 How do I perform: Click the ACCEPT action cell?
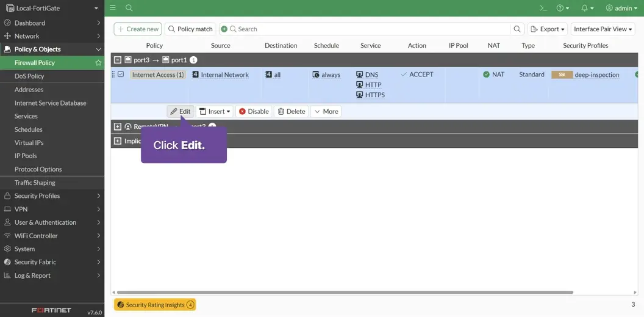click(x=417, y=75)
